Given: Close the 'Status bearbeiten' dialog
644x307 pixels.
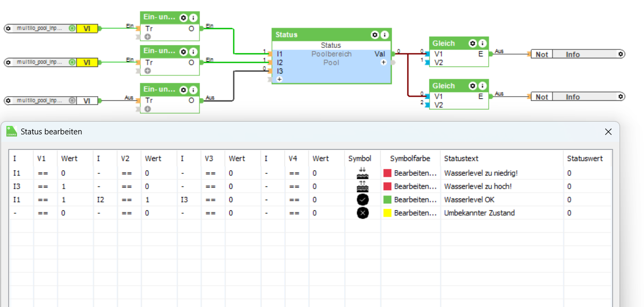Looking at the screenshot, I should coord(608,132).
